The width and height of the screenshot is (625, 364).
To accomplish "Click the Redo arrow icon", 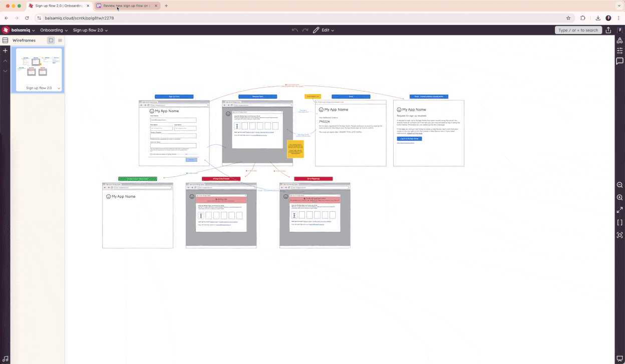I will pos(304,30).
